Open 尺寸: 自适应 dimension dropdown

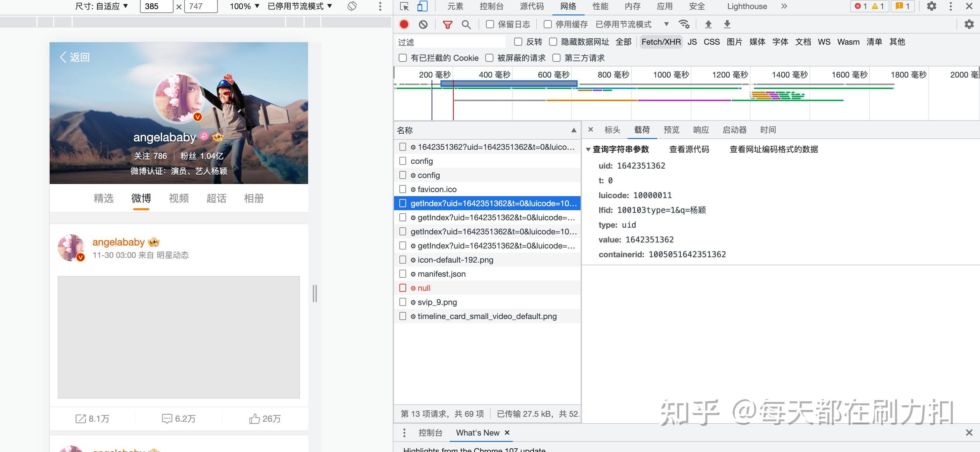click(x=101, y=6)
